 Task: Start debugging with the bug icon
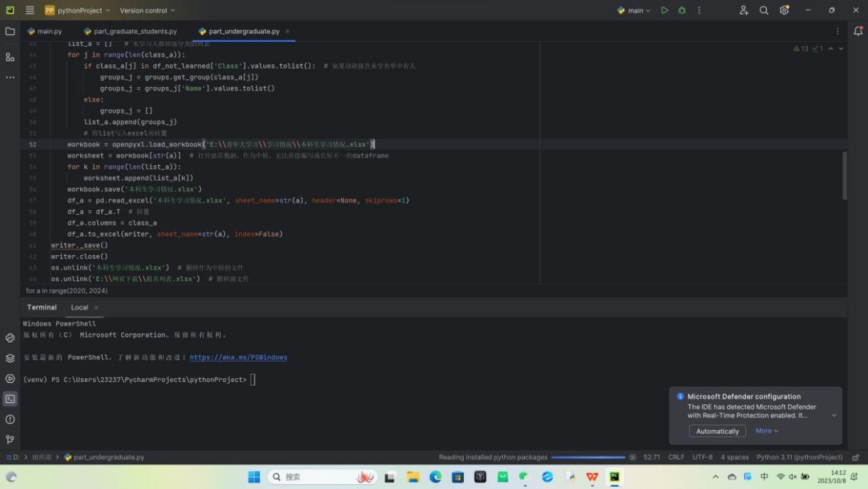(x=681, y=11)
